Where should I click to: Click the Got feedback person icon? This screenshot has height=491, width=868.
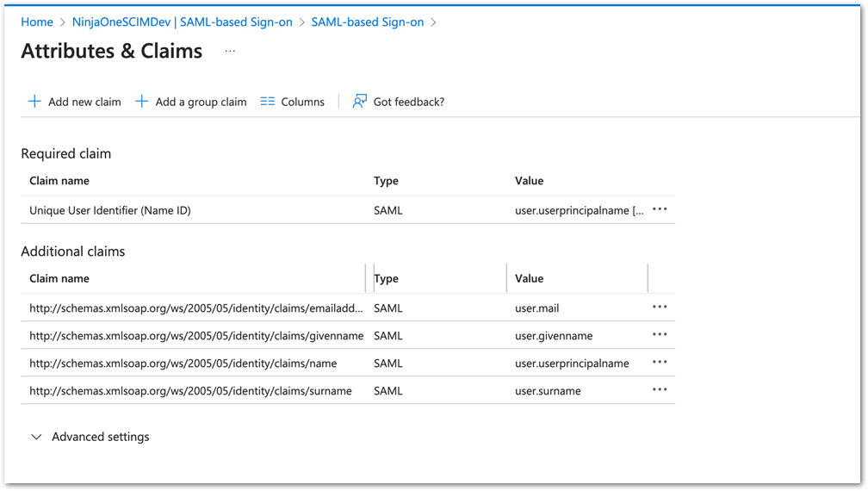pos(359,102)
